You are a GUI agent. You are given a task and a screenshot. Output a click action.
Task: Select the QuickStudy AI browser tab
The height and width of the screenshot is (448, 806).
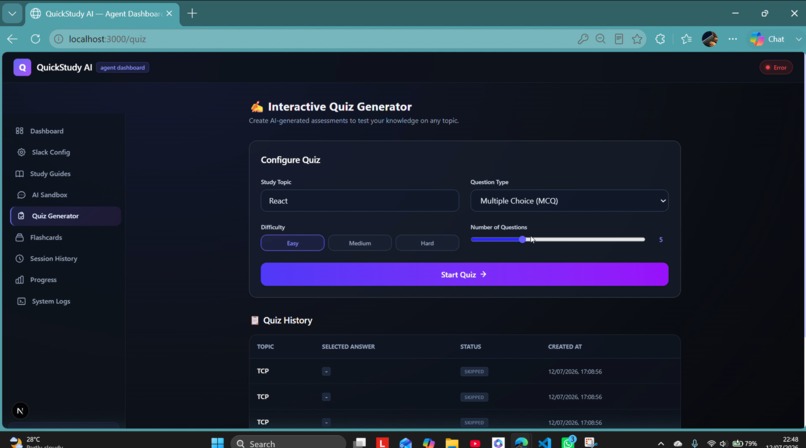100,14
